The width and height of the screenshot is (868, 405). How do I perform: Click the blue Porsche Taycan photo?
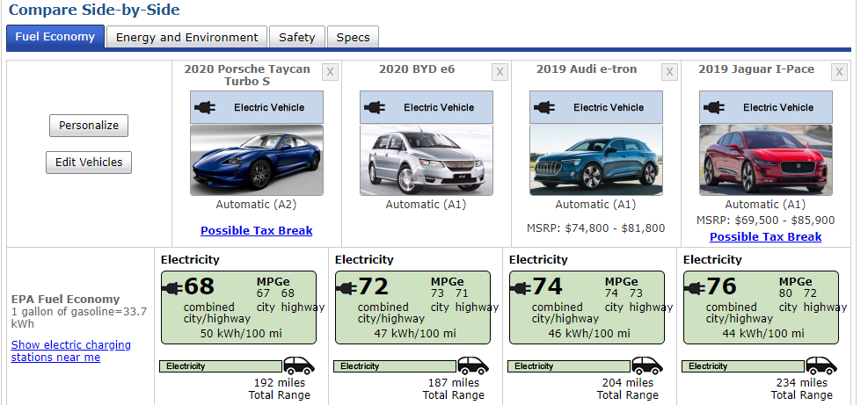tap(256, 160)
